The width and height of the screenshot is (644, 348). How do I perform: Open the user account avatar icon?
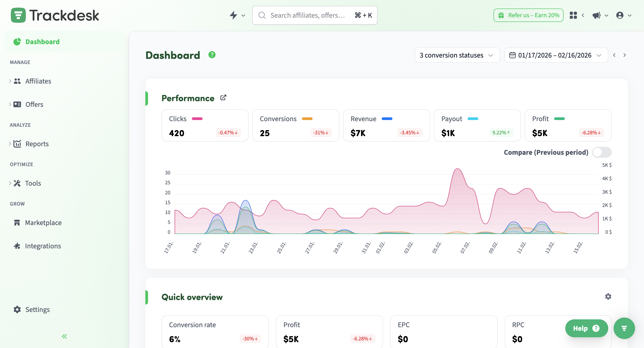[x=620, y=15]
